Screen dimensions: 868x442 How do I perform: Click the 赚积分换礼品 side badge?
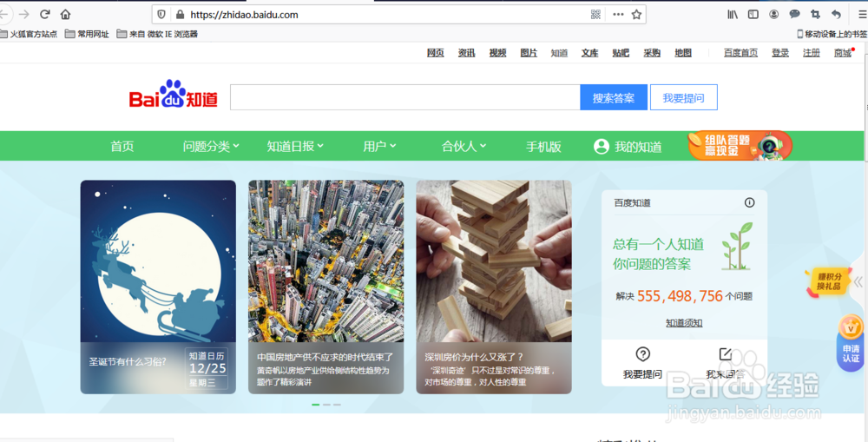828,281
